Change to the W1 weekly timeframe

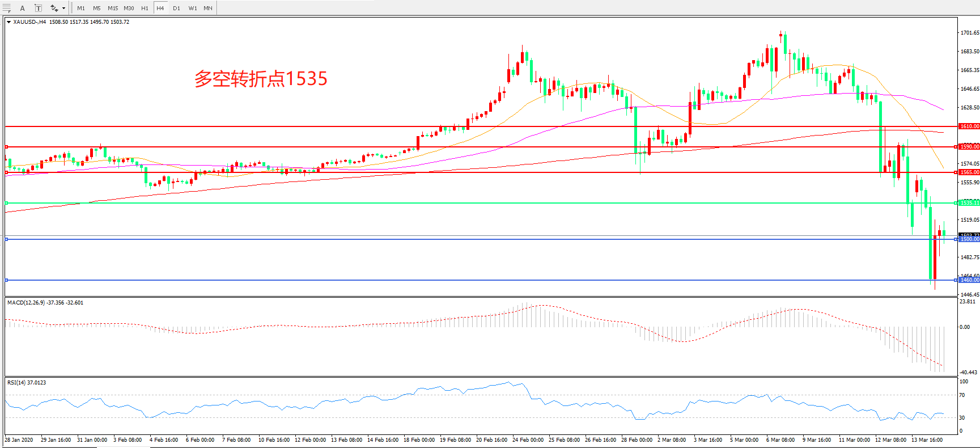coord(193,8)
